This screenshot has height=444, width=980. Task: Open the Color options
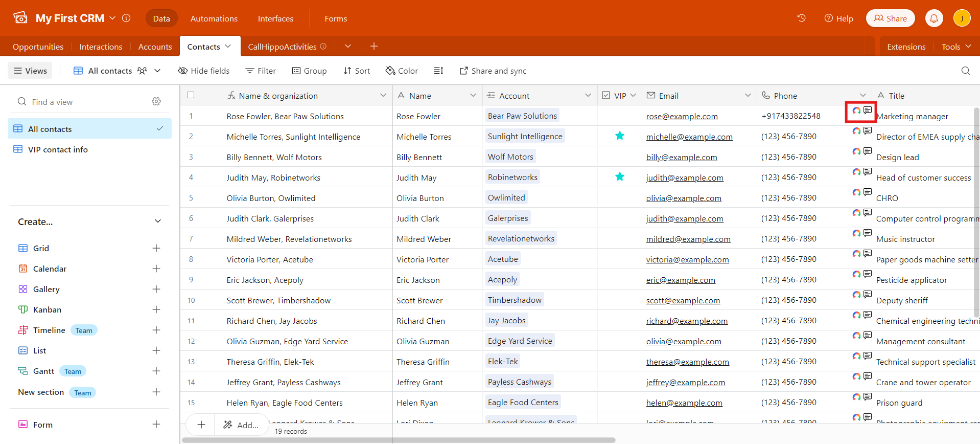click(402, 71)
